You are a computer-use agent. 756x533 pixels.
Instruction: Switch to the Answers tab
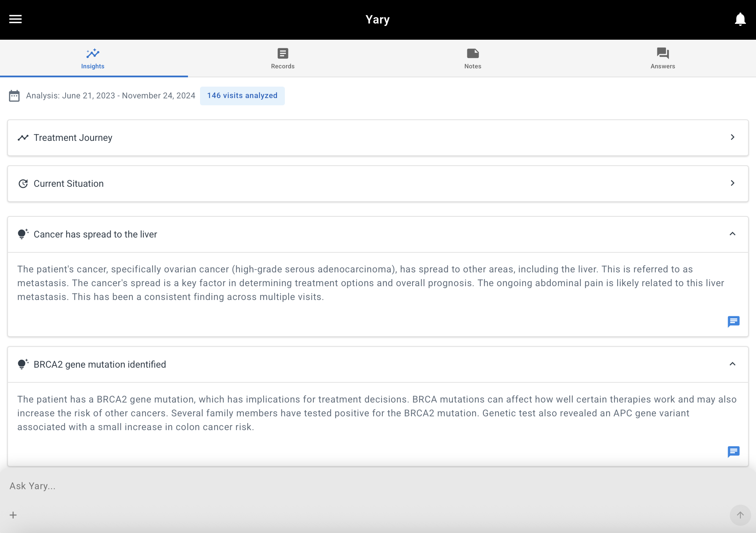pos(663,58)
